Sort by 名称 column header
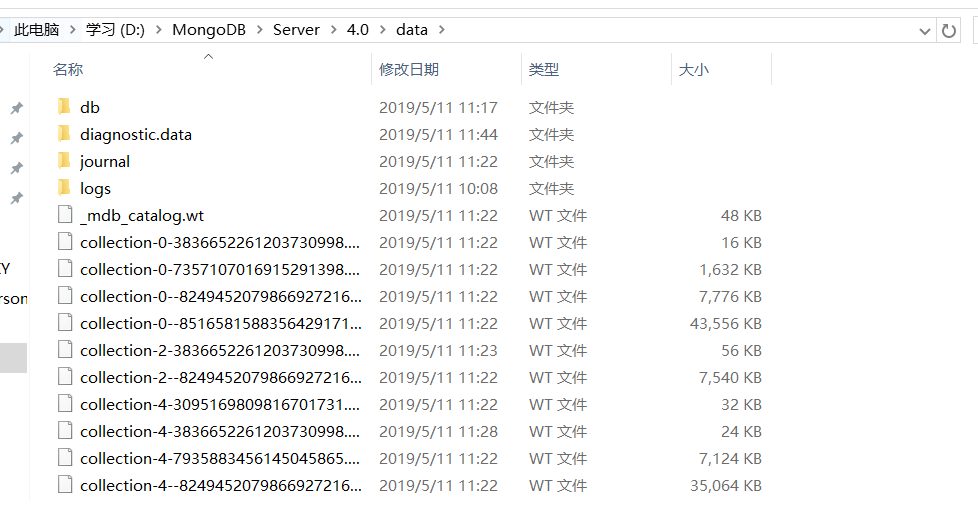Viewport: 978px width, 509px height. point(68,69)
